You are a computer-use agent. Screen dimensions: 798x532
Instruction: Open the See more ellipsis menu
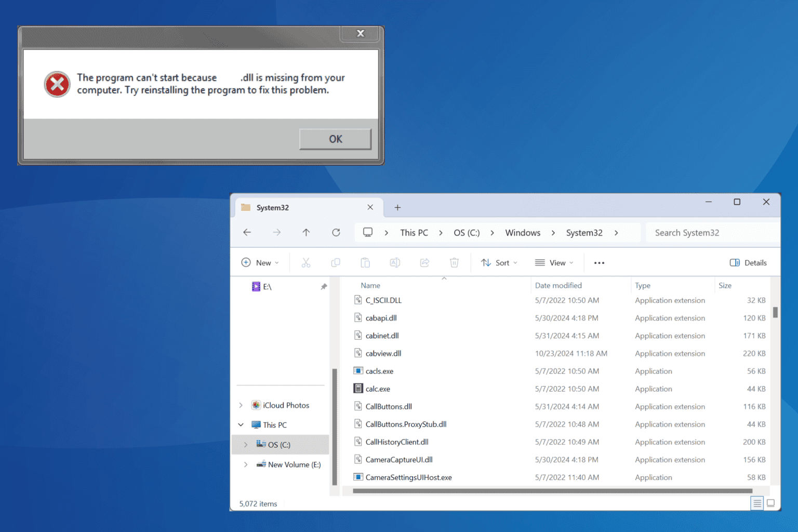click(x=599, y=263)
